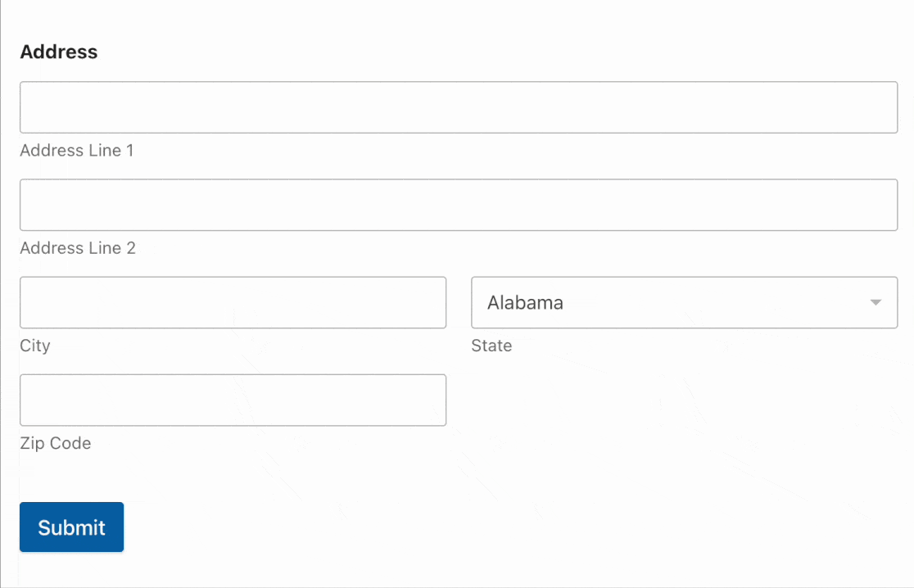The width and height of the screenshot is (914, 588).
Task: Focus the Address Line 2 input field
Action: tap(459, 205)
